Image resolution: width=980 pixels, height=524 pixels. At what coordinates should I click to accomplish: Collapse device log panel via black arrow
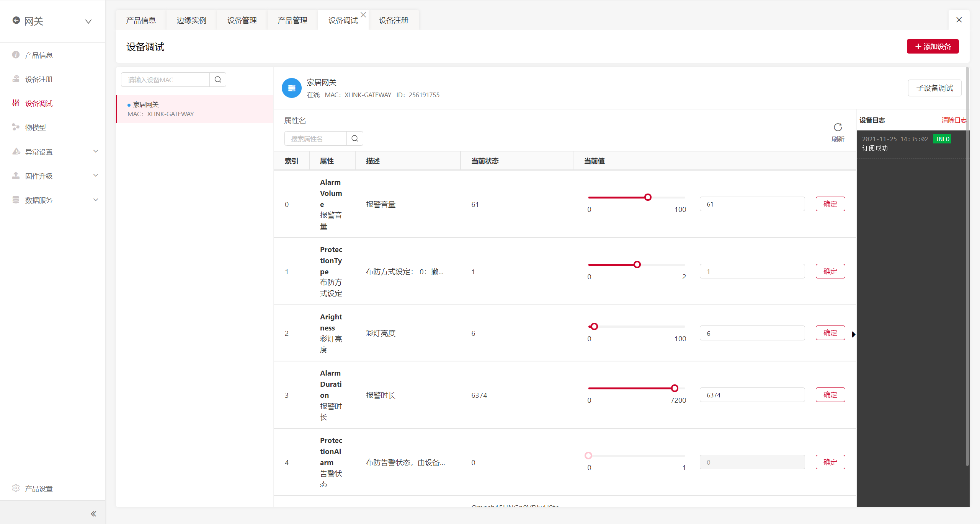853,335
